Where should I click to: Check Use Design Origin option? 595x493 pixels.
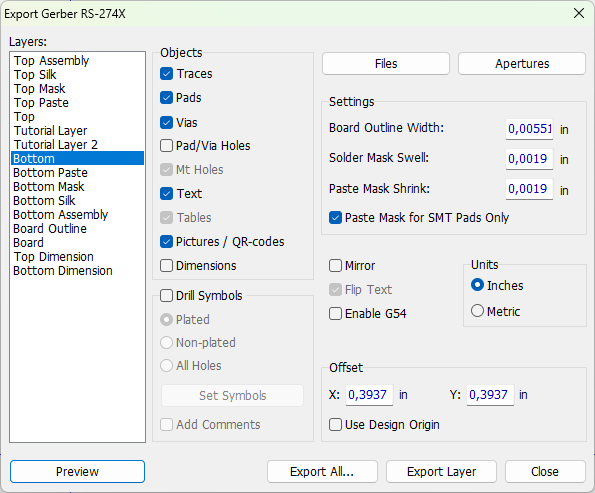point(335,425)
